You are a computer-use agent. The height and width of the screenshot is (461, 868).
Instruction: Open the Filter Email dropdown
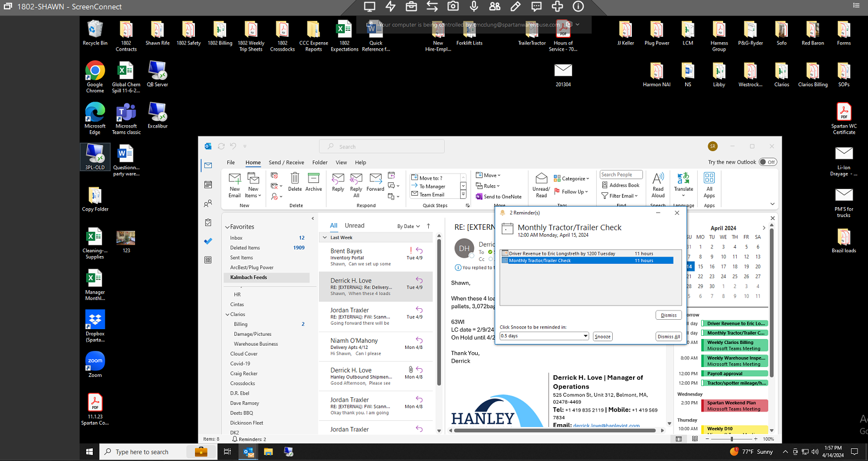[620, 196]
